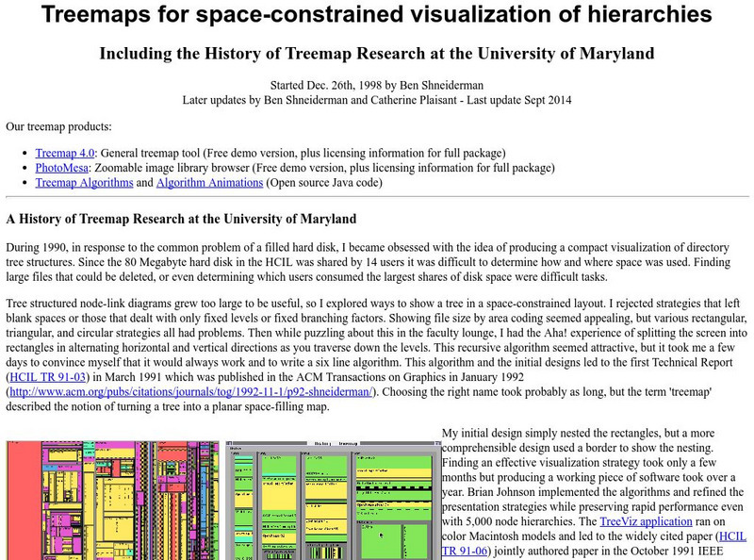
Task: Click the main page title heading
Action: [377, 16]
